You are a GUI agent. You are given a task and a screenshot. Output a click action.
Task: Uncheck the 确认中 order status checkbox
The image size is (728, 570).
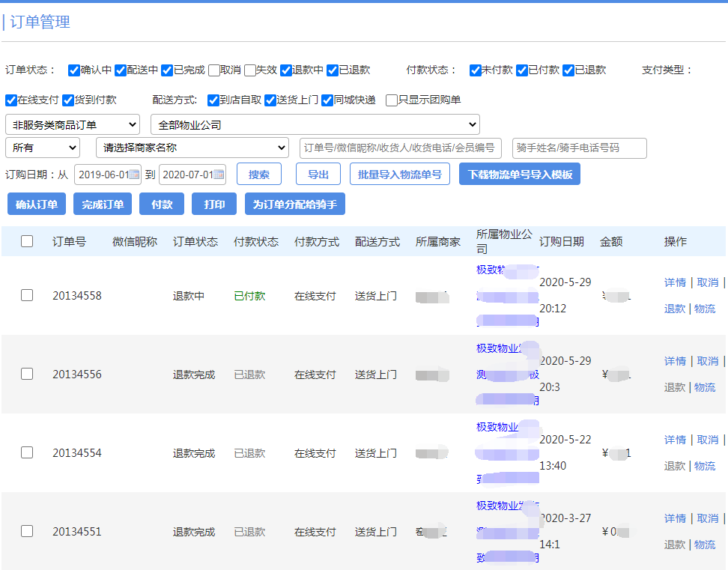click(x=74, y=70)
